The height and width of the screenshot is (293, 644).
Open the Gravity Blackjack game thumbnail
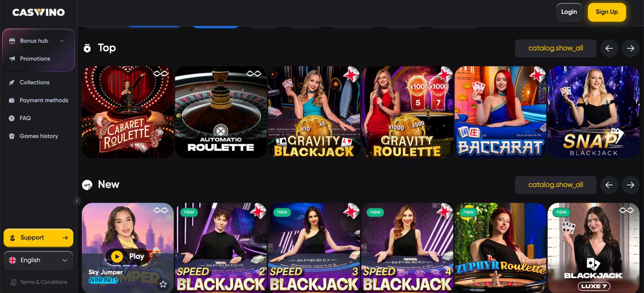click(314, 112)
